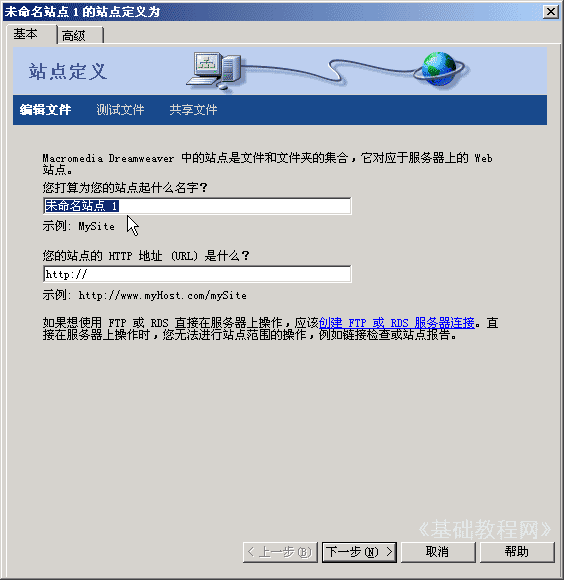Click the MySite example text
This screenshot has height=580, width=564.
[97, 226]
